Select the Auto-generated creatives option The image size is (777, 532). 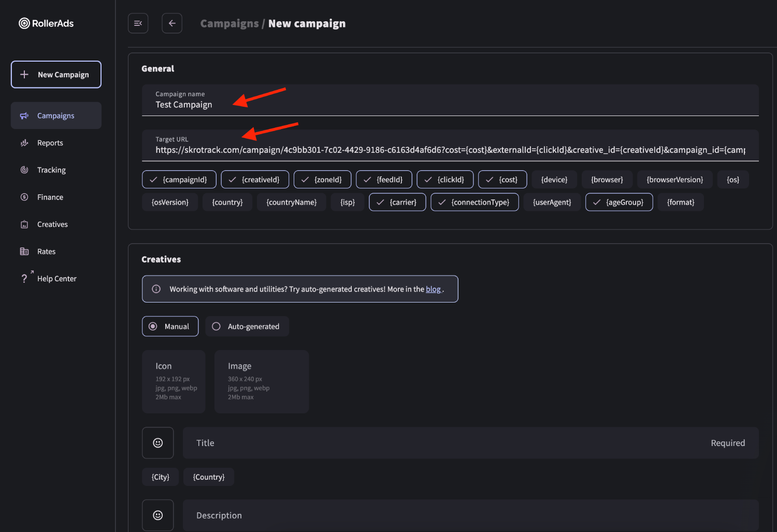[247, 326]
